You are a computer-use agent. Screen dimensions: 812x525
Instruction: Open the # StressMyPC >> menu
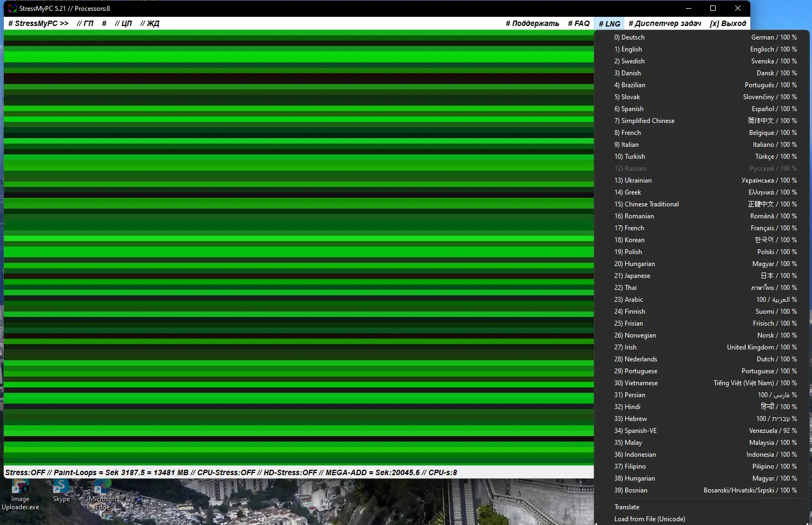(38, 23)
